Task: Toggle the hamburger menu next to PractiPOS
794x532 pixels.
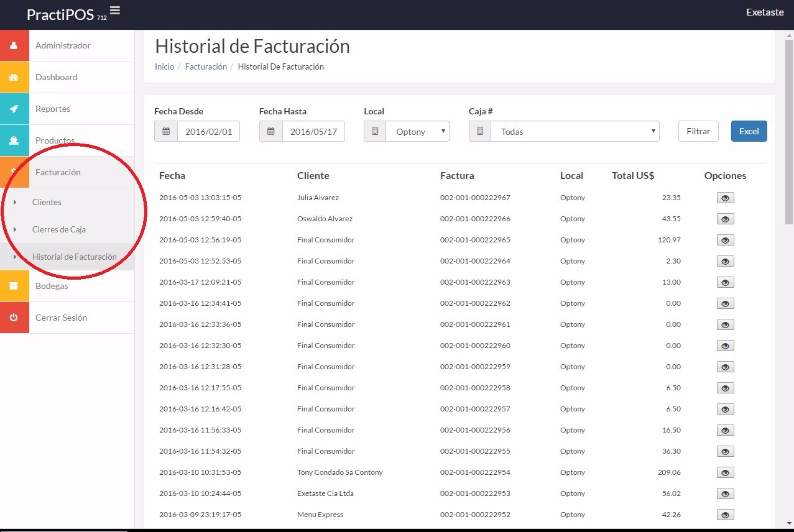Action: click(115, 11)
